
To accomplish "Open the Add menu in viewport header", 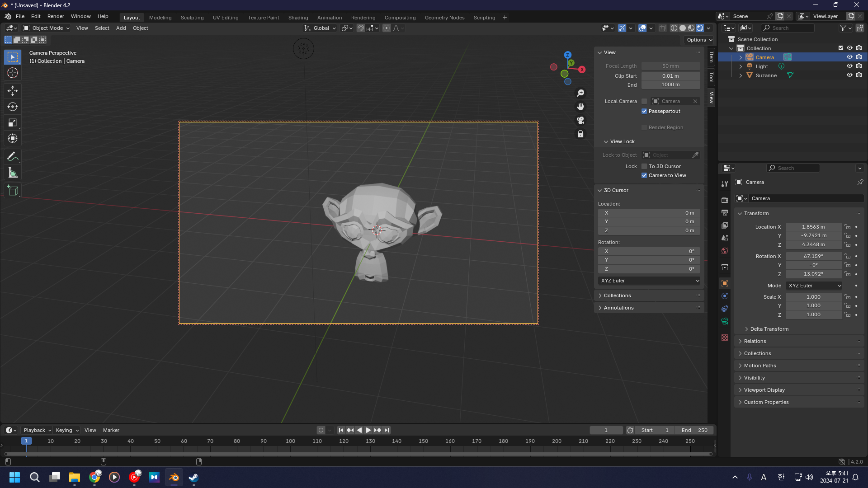I will point(121,28).
